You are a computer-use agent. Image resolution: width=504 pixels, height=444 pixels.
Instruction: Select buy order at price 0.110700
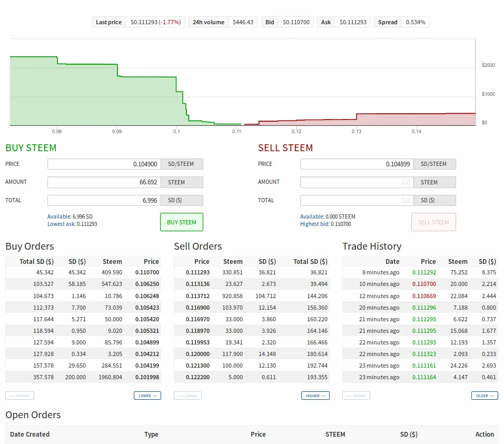(x=83, y=272)
